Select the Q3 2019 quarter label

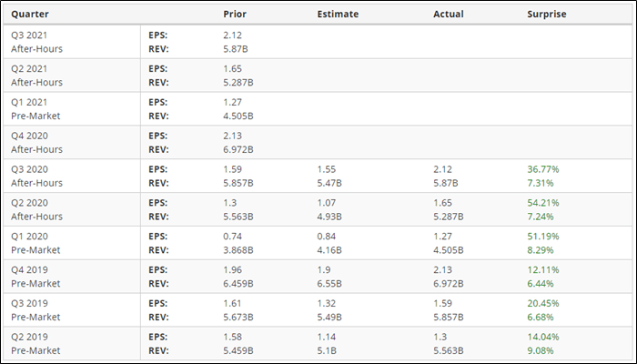click(x=31, y=304)
